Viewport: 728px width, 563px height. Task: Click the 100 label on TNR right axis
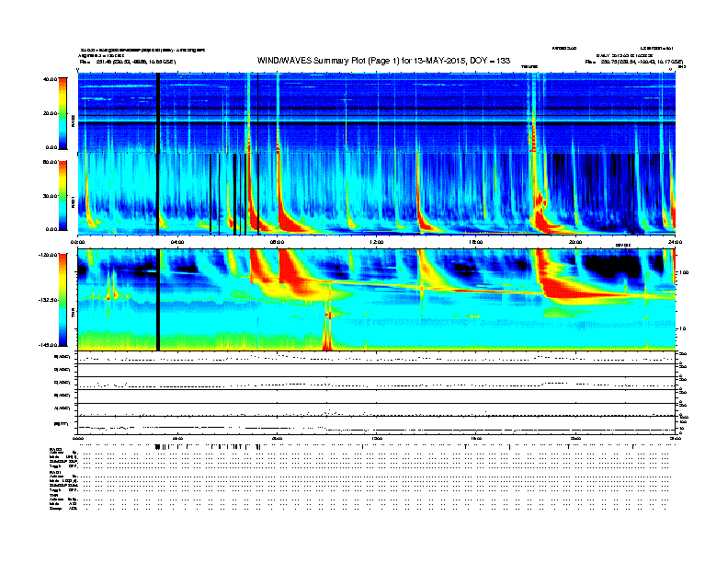point(682,272)
